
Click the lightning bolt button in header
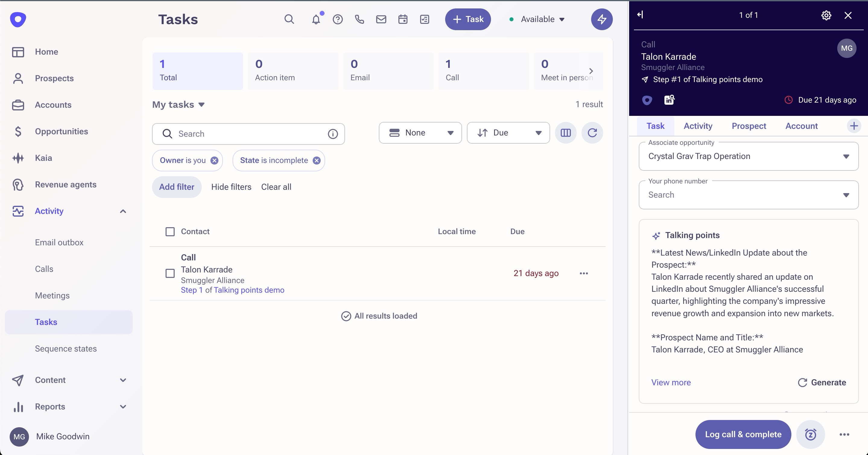[x=601, y=19]
